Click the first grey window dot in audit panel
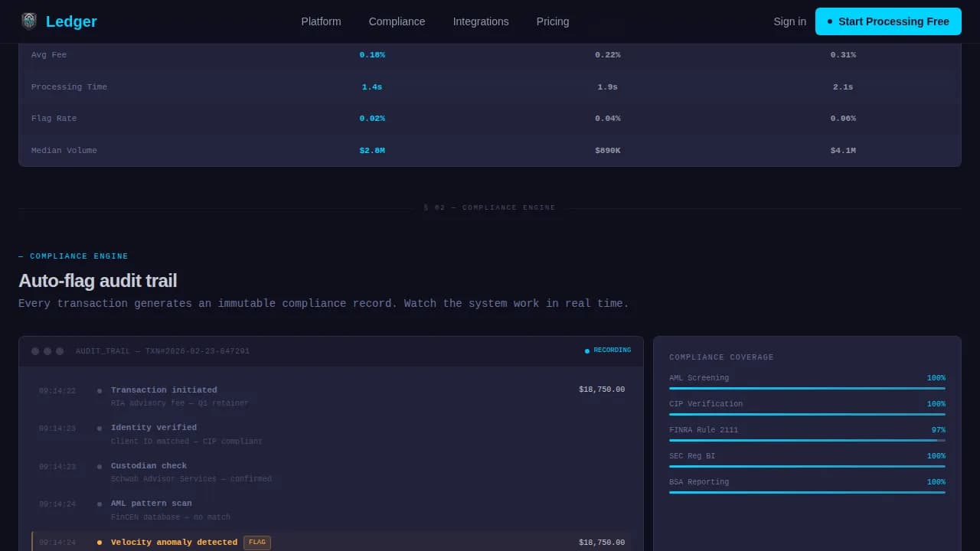Image resolution: width=980 pixels, height=551 pixels. 35,351
